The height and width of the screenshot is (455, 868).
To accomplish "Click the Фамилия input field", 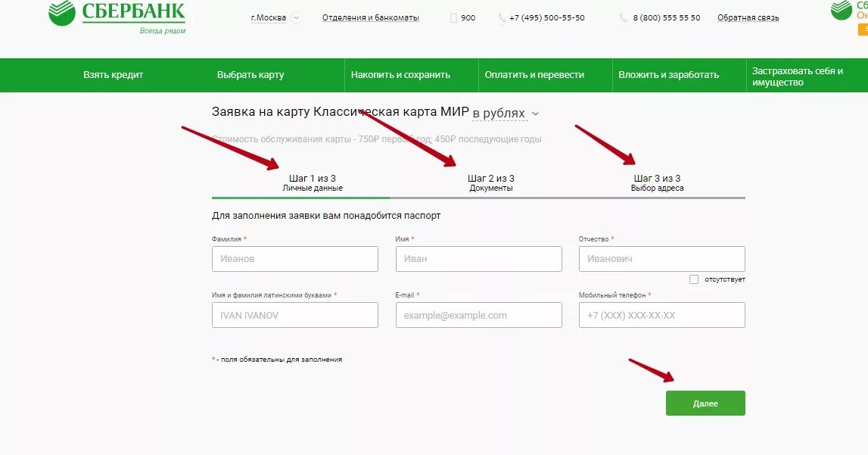I will click(x=295, y=258).
